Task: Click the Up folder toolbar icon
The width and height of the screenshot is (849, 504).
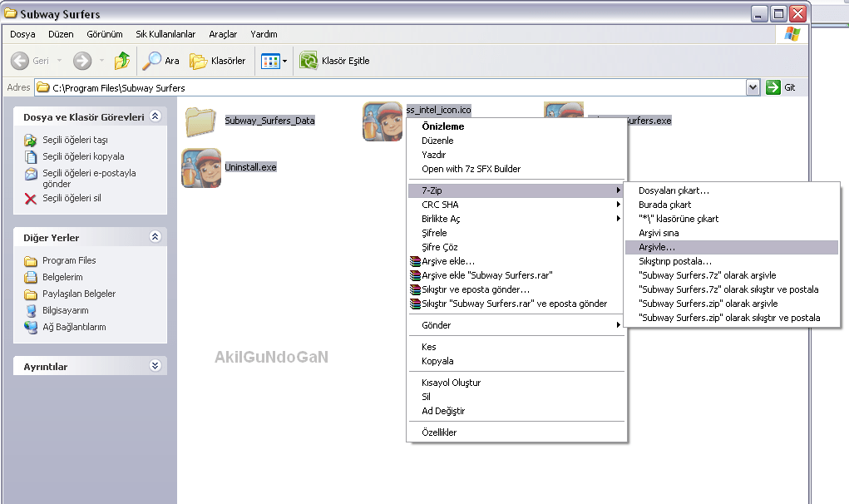Action: click(122, 61)
